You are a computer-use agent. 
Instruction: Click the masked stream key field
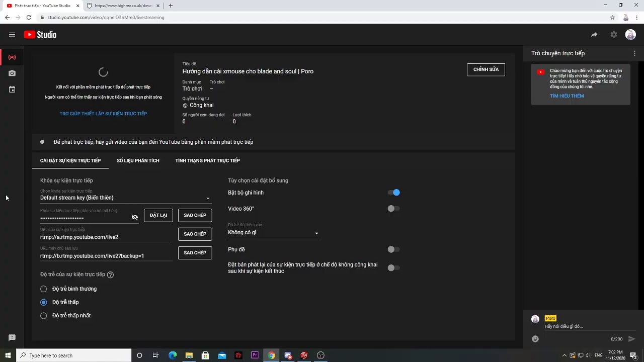(85, 218)
